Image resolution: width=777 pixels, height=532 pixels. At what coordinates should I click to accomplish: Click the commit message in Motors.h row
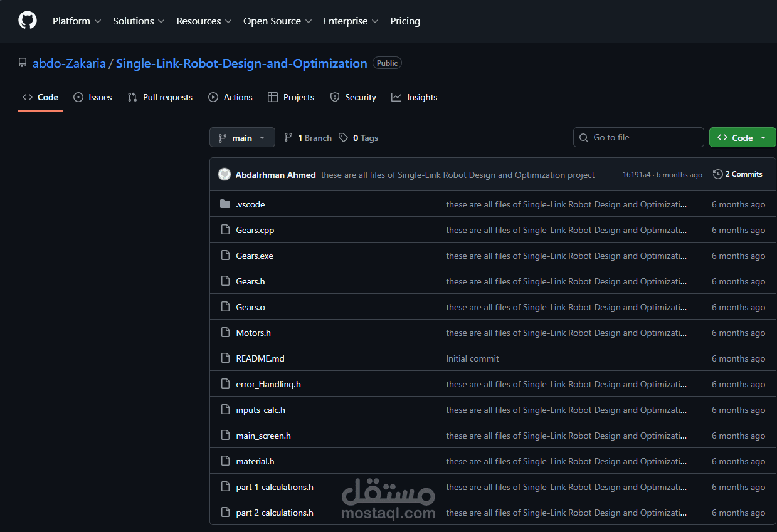[566, 333]
